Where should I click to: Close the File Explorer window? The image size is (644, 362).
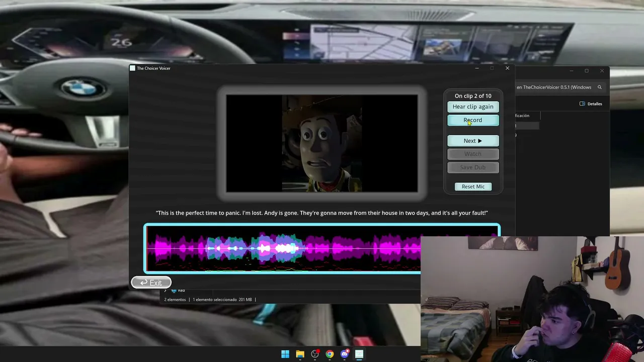tap(602, 71)
